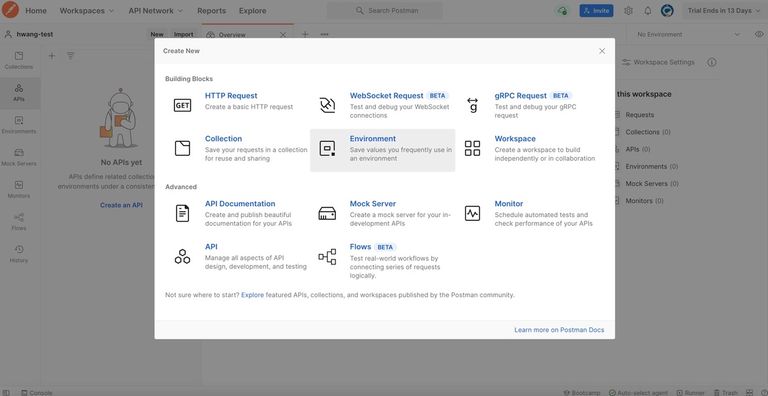Screen dimensions: 768x396
Task: Click the gRPC Request icon
Action: tap(472, 105)
